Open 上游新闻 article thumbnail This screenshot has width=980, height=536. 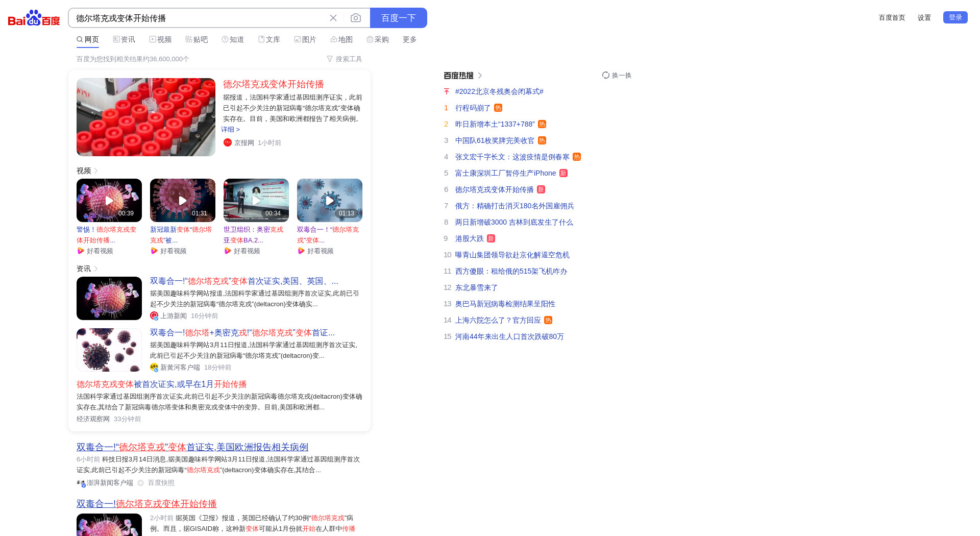tap(109, 298)
